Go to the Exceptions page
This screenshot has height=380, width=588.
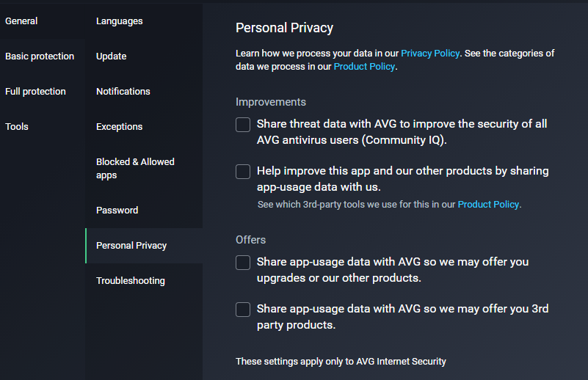[120, 127]
